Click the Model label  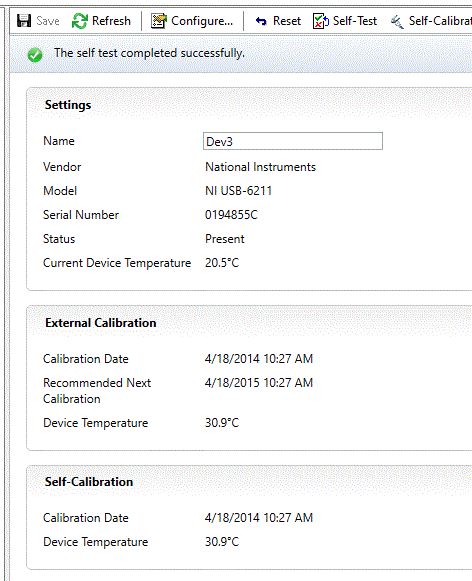click(x=60, y=191)
